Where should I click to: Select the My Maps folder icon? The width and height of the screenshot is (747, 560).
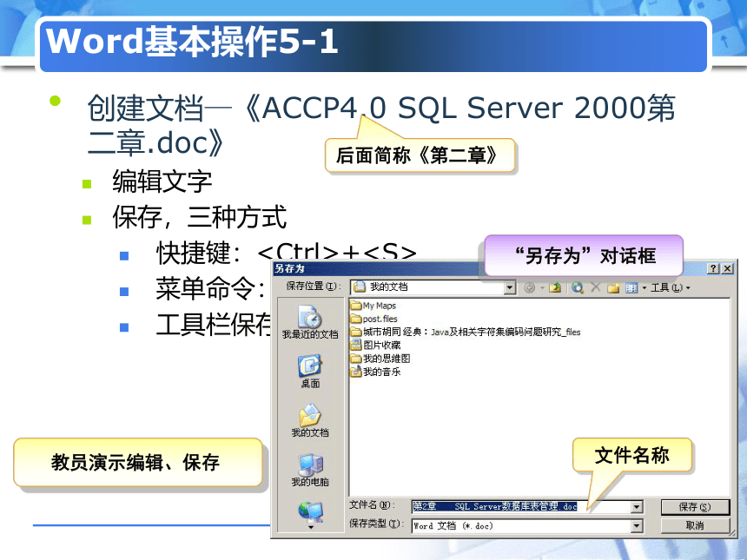[356, 306]
